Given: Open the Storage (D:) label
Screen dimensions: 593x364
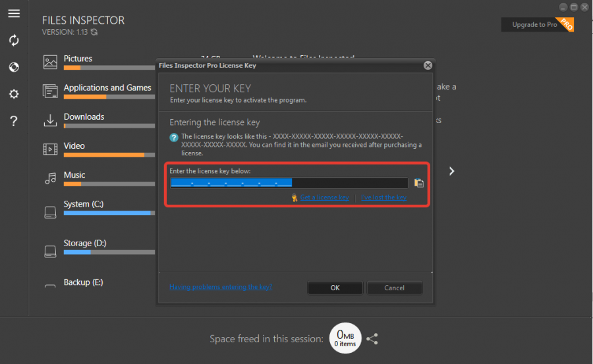Looking at the screenshot, I should [85, 243].
